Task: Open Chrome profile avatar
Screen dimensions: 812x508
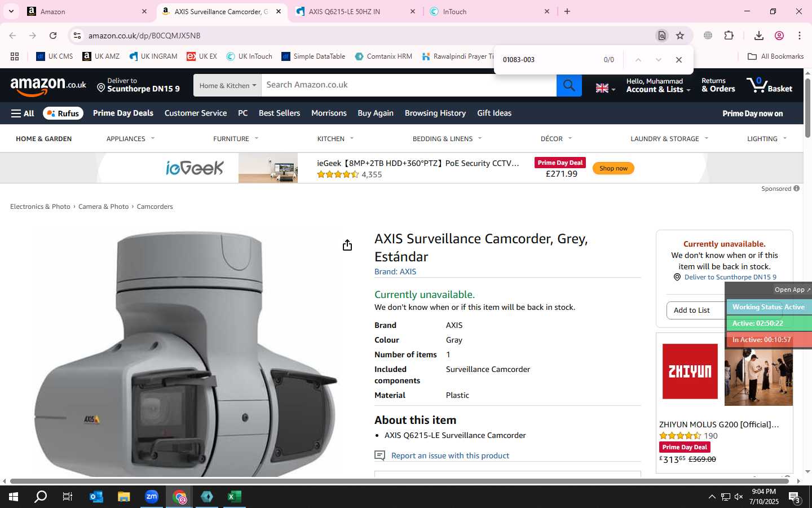Action: tap(779, 36)
